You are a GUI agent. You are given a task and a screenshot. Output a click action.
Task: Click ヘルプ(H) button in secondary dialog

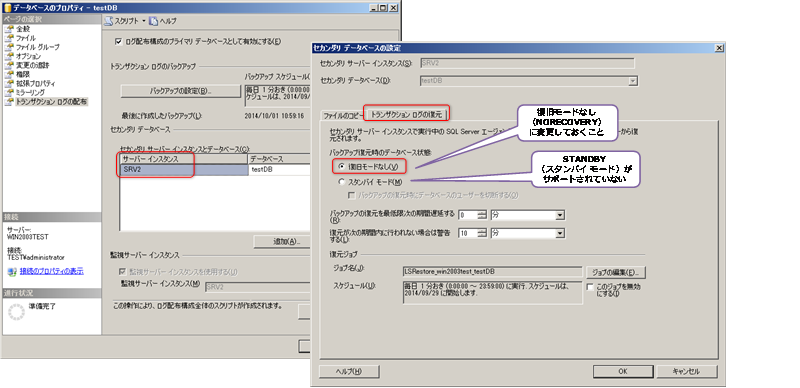point(349,371)
